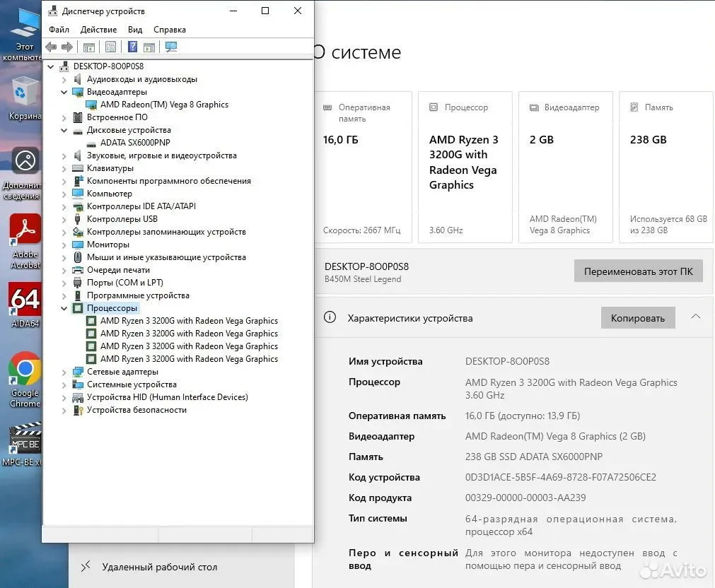The width and height of the screenshot is (715, 588).
Task: Collapse the Дисковые устройства category
Action: pos(64,130)
